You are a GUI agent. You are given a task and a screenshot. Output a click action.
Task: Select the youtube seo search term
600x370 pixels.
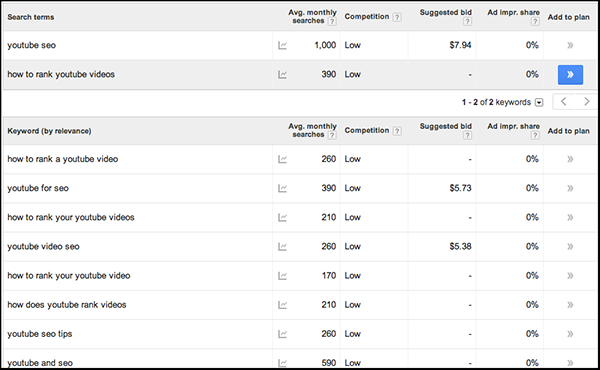[32, 45]
